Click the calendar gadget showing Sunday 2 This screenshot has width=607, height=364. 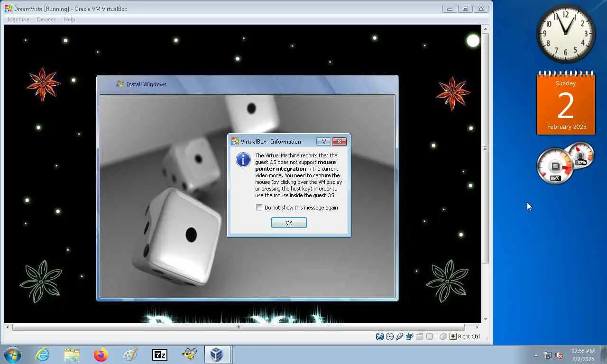(x=566, y=103)
